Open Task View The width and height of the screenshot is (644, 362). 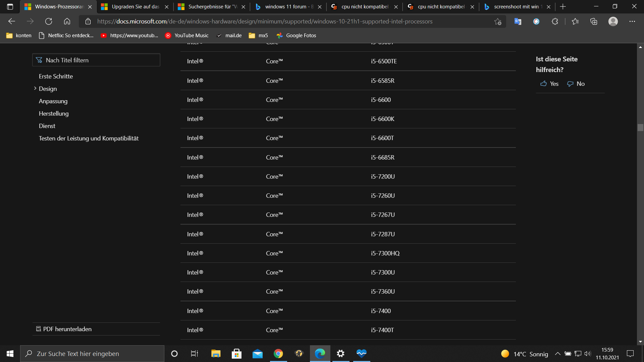[195, 354]
